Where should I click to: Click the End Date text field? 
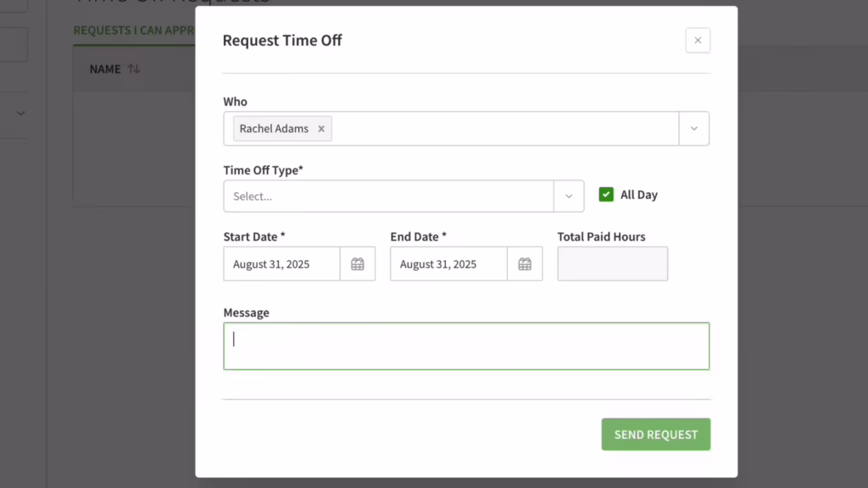click(449, 264)
